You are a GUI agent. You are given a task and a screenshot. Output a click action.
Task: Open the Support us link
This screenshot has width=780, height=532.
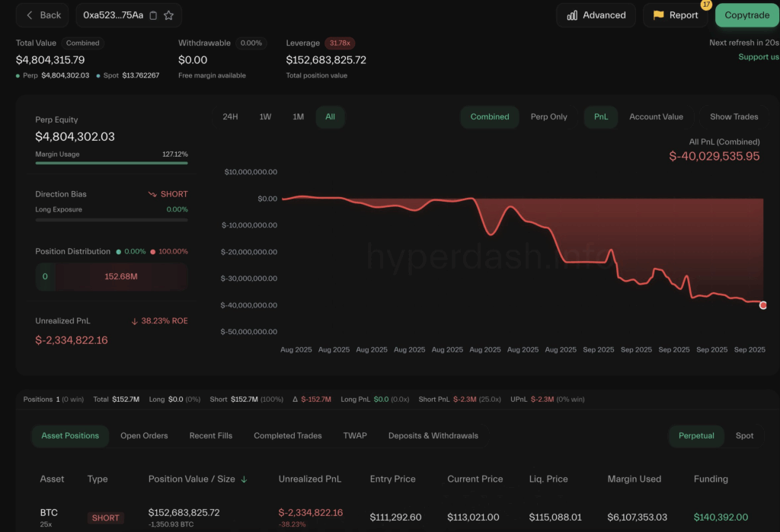(x=758, y=56)
